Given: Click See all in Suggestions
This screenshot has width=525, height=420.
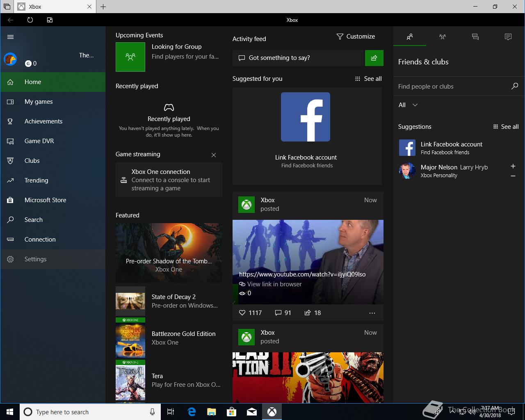Looking at the screenshot, I should point(506,127).
